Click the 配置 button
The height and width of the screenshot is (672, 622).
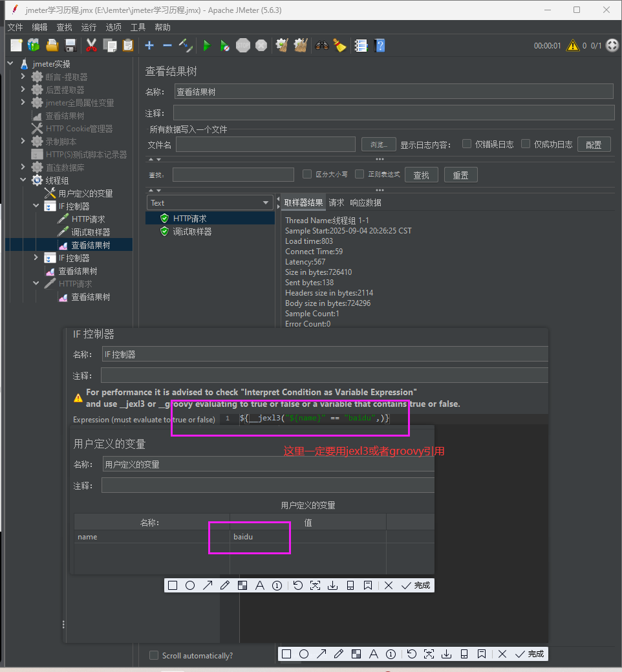594,144
